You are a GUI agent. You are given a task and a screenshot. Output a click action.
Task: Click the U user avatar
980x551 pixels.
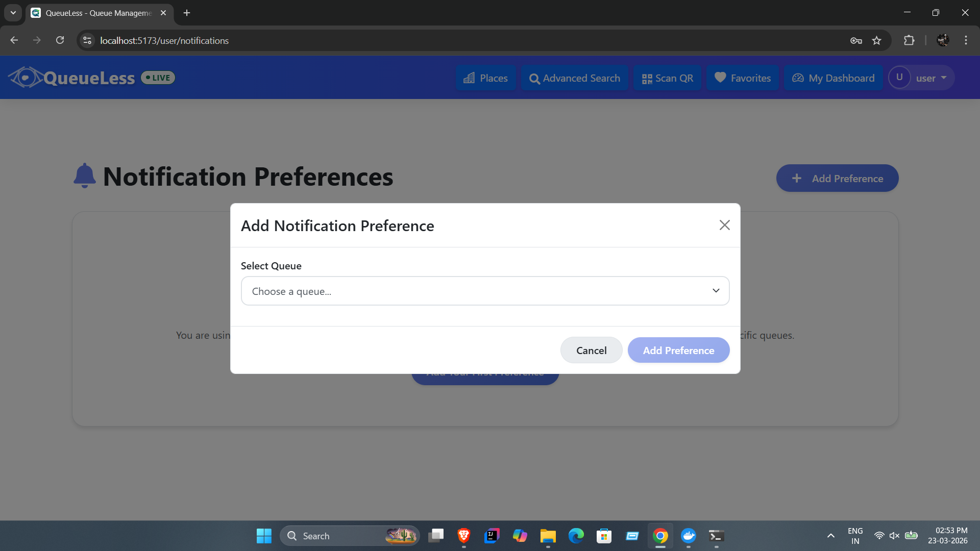(899, 78)
